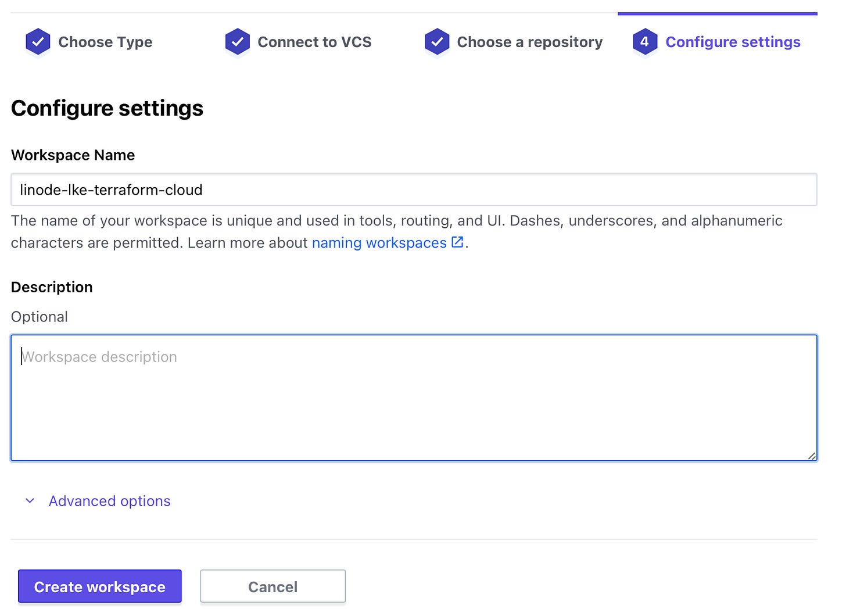Screen dimensions: 846x616
Task: Click the Description label
Action: (52, 287)
